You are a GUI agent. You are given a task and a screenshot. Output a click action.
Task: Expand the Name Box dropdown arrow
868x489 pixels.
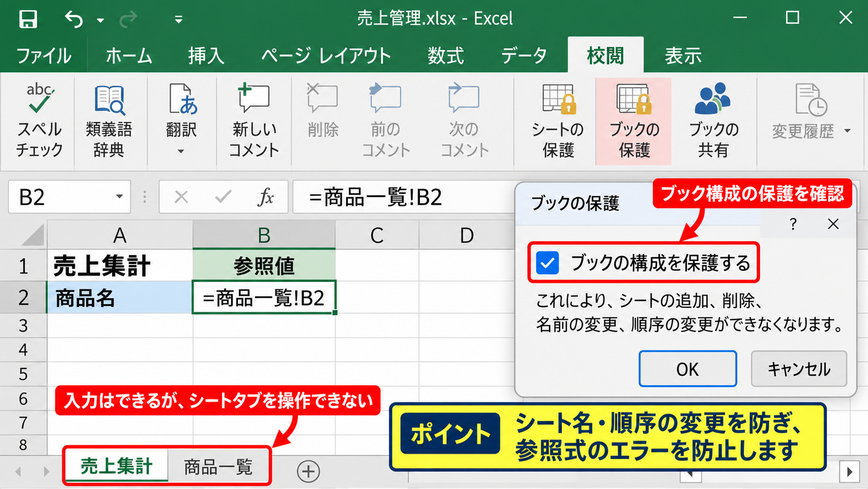[119, 196]
